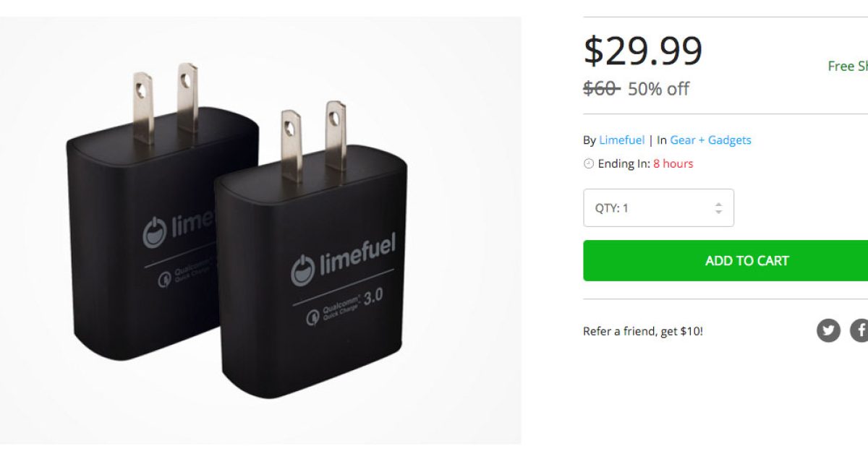Click the $29.99 sale price
This screenshot has height=454, width=868.
pyautogui.click(x=643, y=51)
